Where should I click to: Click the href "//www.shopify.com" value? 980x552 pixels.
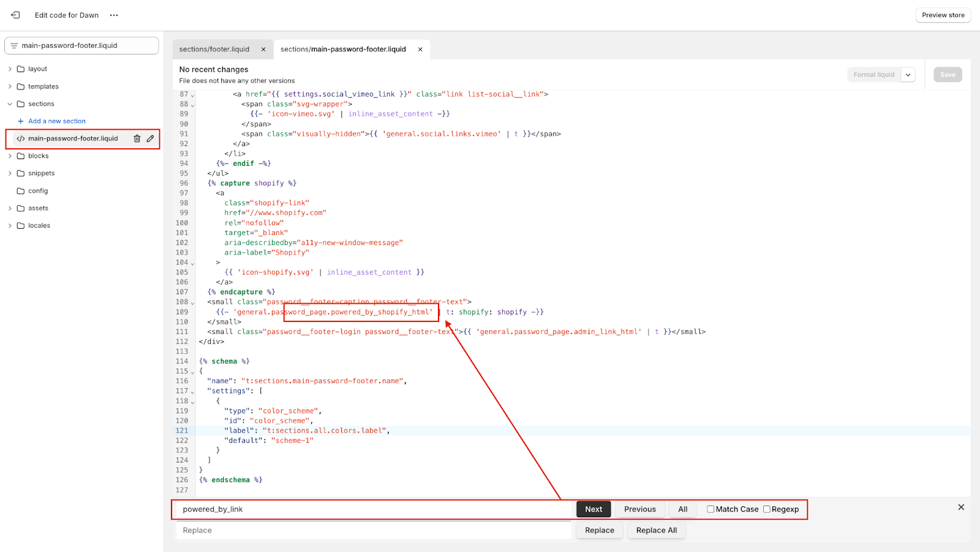(x=286, y=213)
